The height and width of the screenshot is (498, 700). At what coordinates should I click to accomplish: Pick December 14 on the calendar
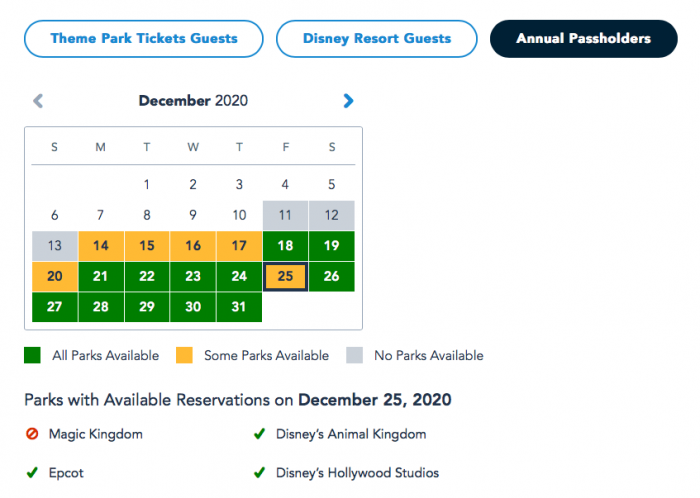101,246
